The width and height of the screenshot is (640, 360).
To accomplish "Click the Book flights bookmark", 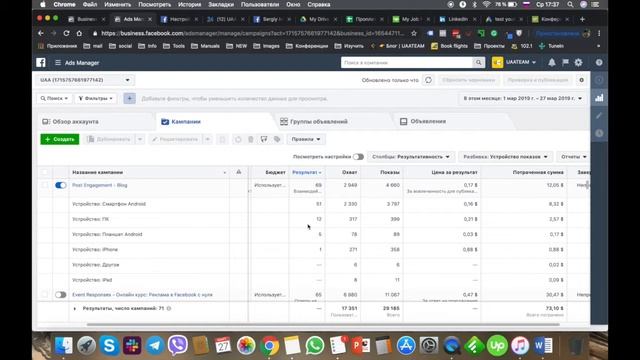I will (449, 46).
